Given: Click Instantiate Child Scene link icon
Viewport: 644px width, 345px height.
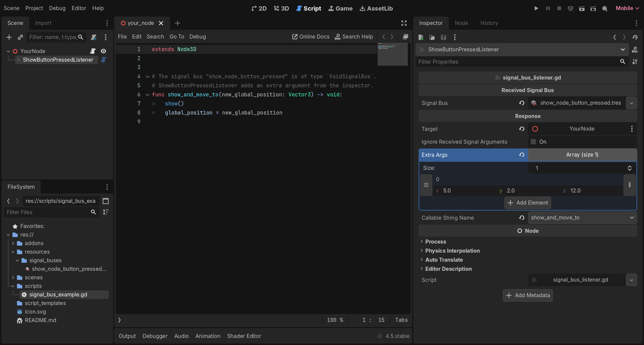Looking at the screenshot, I should point(20,37).
